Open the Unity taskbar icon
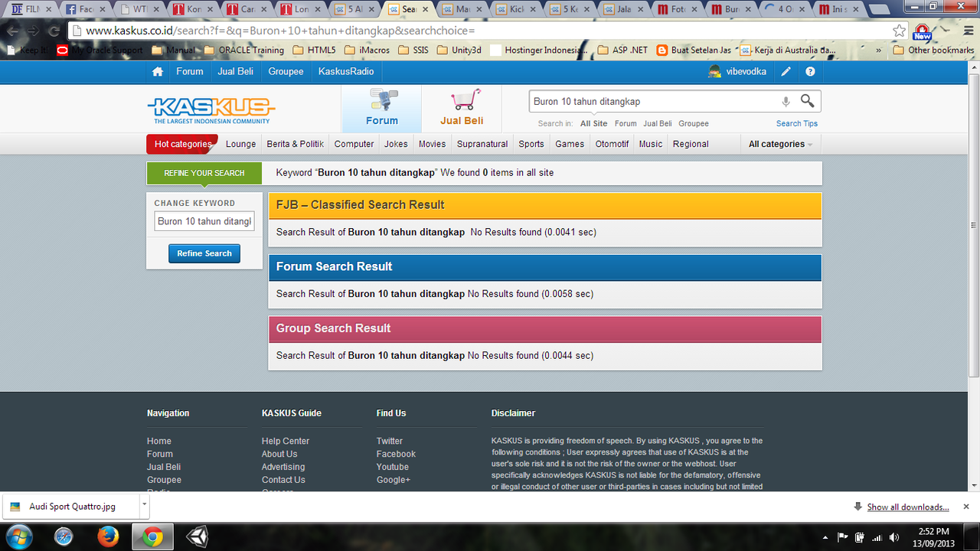Screen dimensions: 980x551 tap(197, 536)
